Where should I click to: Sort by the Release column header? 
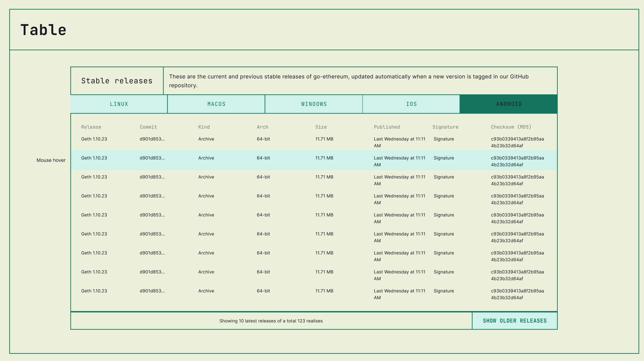click(x=91, y=127)
